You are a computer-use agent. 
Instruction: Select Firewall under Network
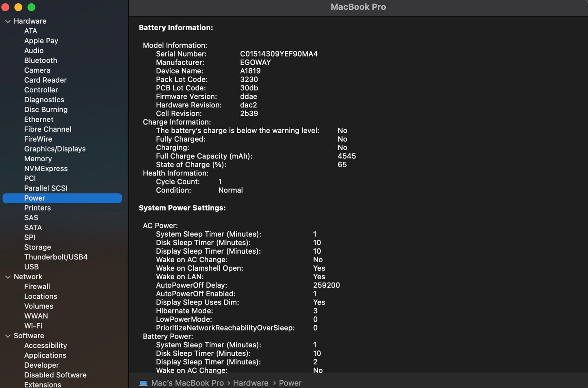pyautogui.click(x=37, y=287)
